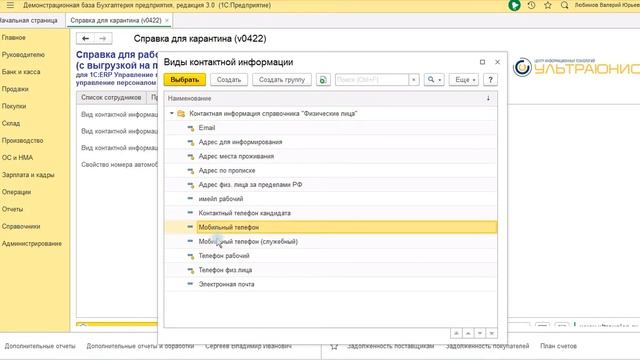Viewport: 640px width, 360px height.
Task: Open the history clock icon
Action: (x=531, y=5)
